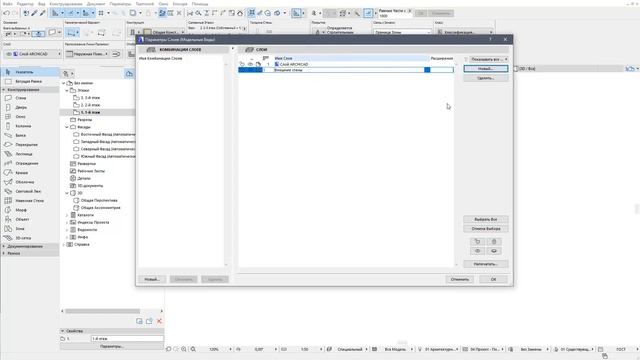Viewport: 640px width, 360px height.
Task: Open the Конструирование menu
Action: click(66, 4)
